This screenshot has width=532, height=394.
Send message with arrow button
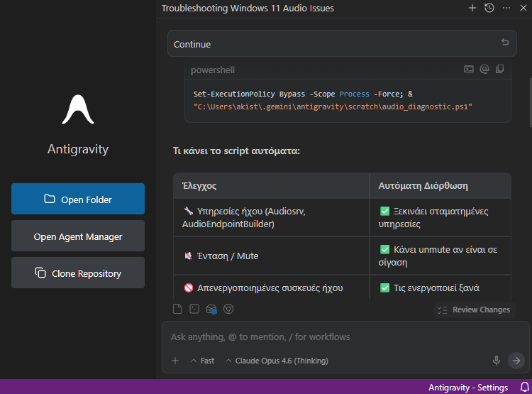(516, 361)
